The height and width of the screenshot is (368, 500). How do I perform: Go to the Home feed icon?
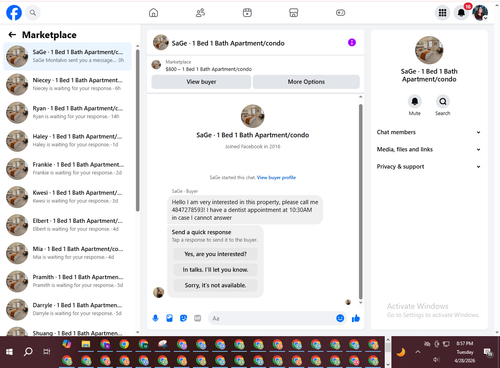[153, 13]
